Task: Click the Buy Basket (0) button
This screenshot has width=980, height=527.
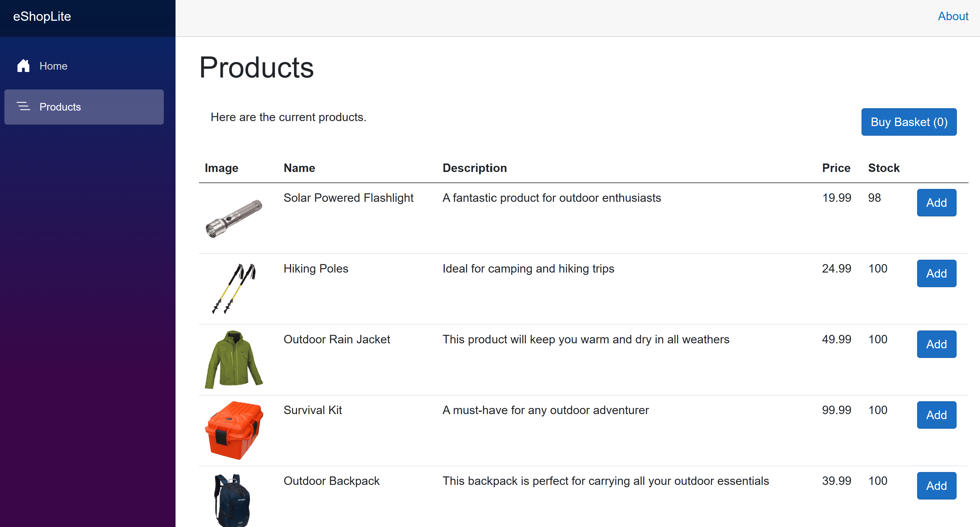Action: pyautogui.click(x=909, y=121)
